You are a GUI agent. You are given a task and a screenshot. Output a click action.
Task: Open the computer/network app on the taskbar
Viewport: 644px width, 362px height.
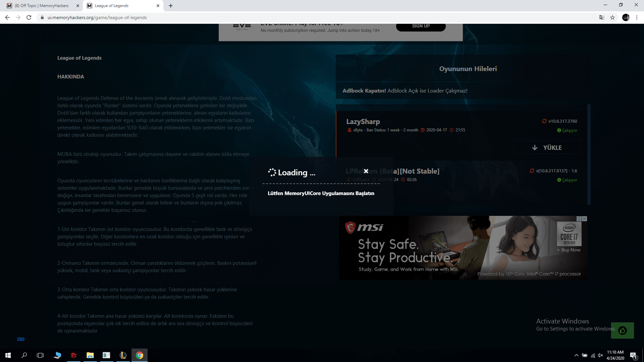(x=57, y=355)
